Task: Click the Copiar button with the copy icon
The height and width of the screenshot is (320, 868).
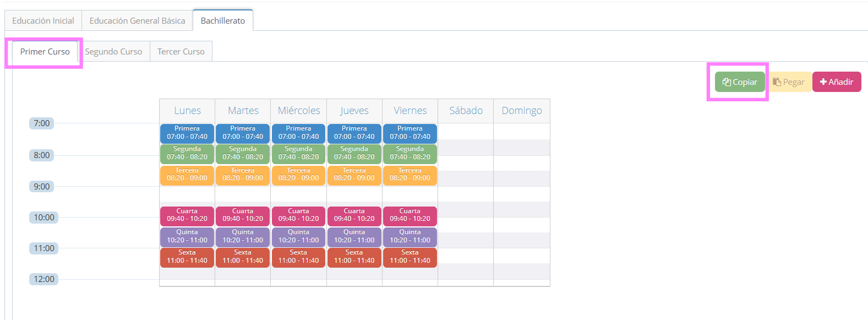Action: click(x=740, y=82)
